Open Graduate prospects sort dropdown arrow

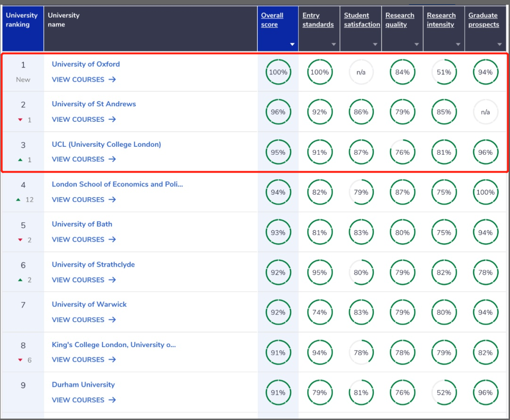(500, 44)
